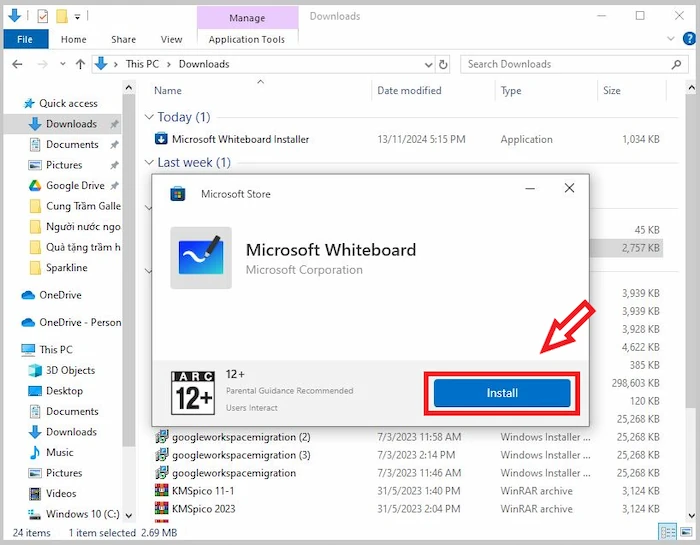Image resolution: width=700 pixels, height=545 pixels.
Task: Open Explorer Help icon
Action: point(690,39)
